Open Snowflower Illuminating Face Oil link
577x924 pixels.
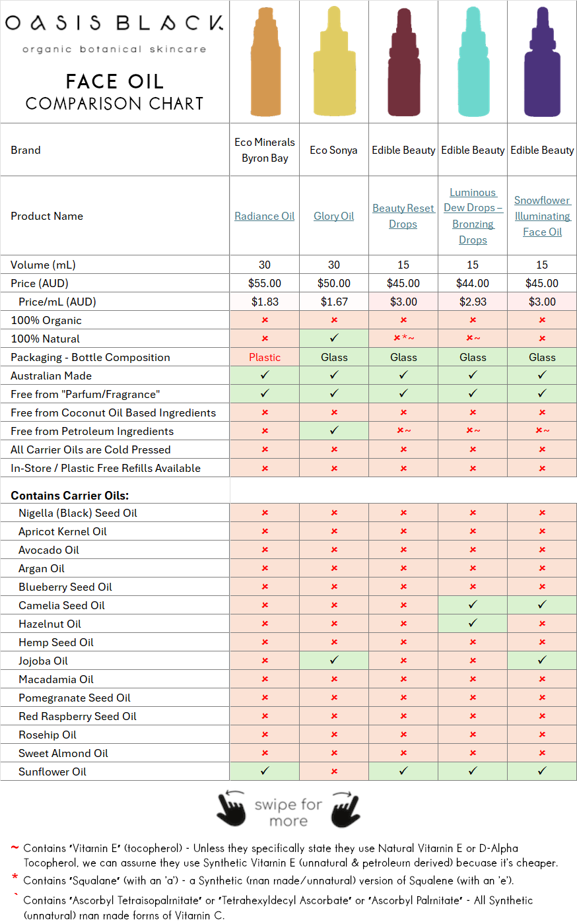click(x=542, y=216)
